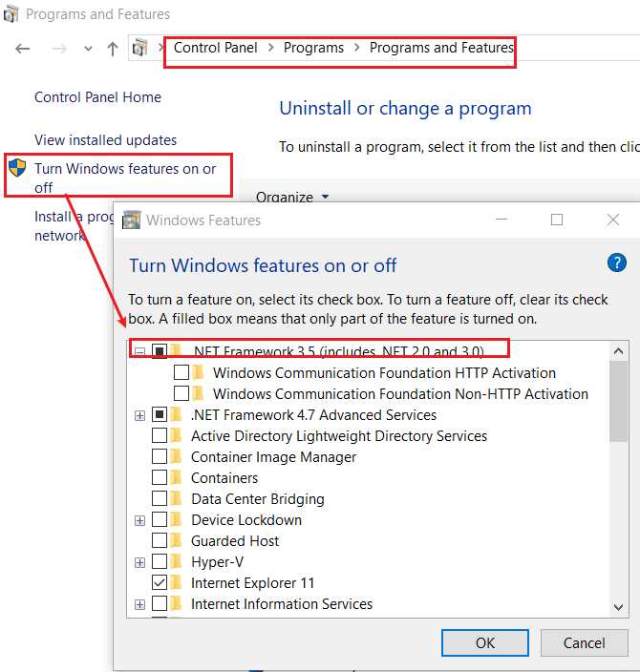
Task: Click the OK button
Action: click(485, 642)
